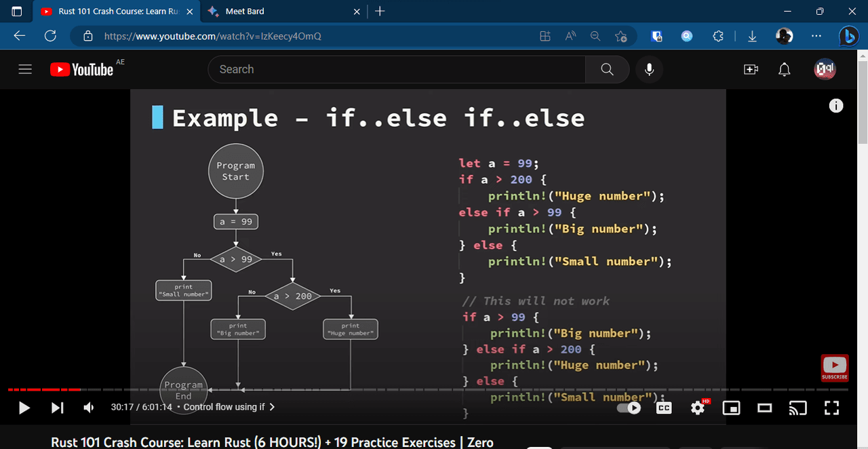Click the red Subscribe watermark button
This screenshot has width=868, height=449.
834,368
